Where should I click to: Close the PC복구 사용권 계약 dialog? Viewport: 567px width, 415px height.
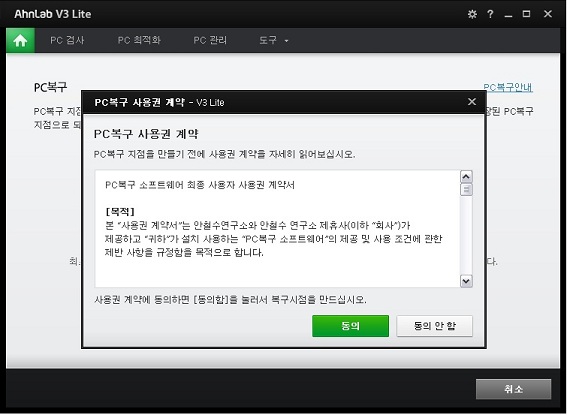(x=472, y=102)
